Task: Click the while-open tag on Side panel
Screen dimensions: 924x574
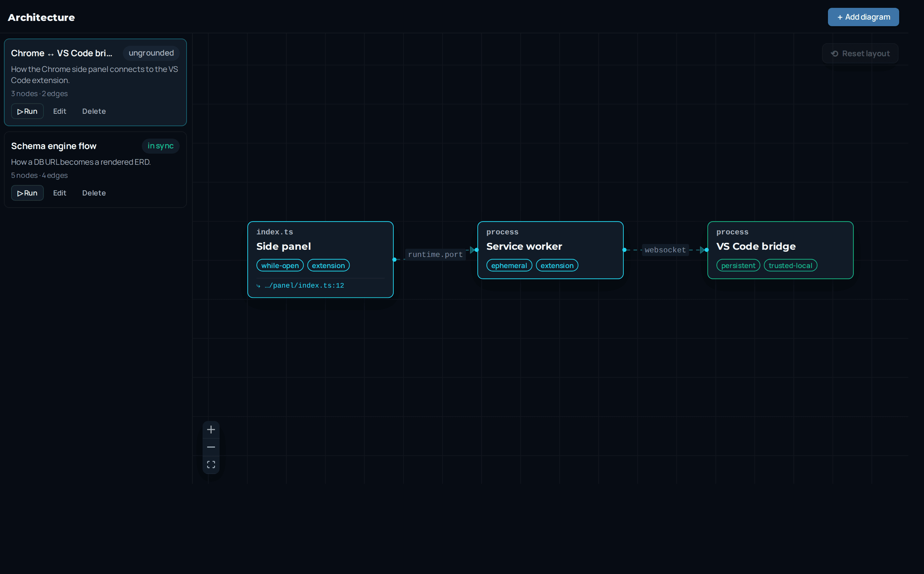Action: pos(280,265)
